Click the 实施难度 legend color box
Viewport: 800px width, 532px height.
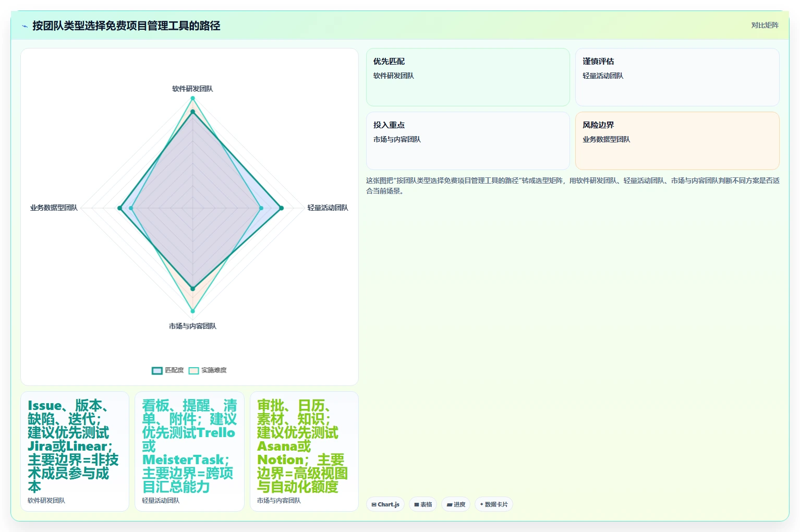point(193,371)
